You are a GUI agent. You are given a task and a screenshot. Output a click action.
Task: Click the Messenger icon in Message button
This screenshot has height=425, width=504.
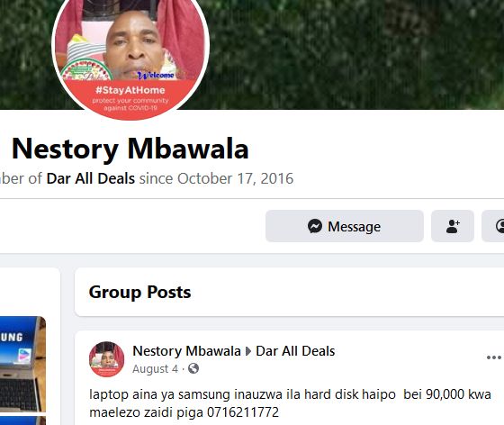point(315,226)
